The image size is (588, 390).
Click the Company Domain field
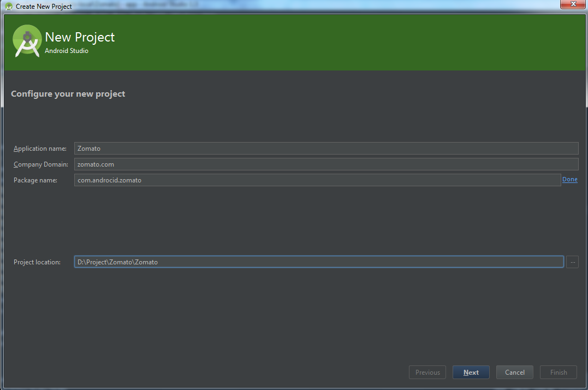[326, 164]
